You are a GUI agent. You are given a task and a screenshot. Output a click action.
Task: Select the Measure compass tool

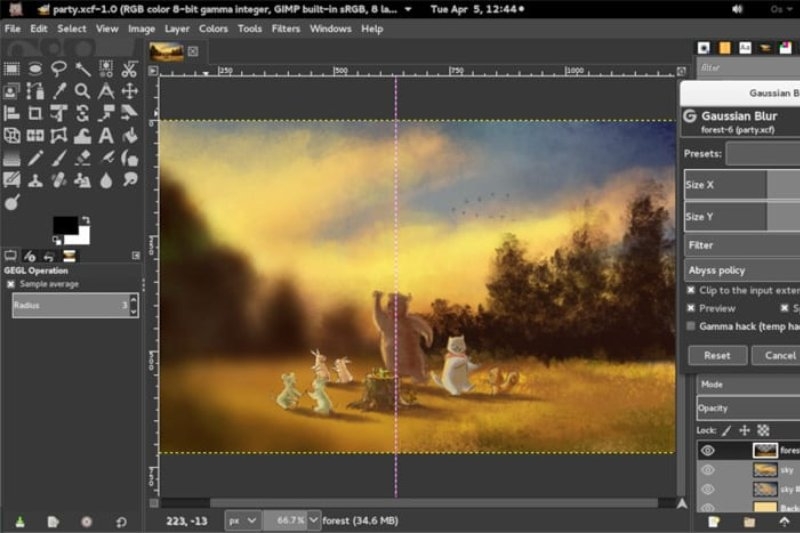pos(106,91)
